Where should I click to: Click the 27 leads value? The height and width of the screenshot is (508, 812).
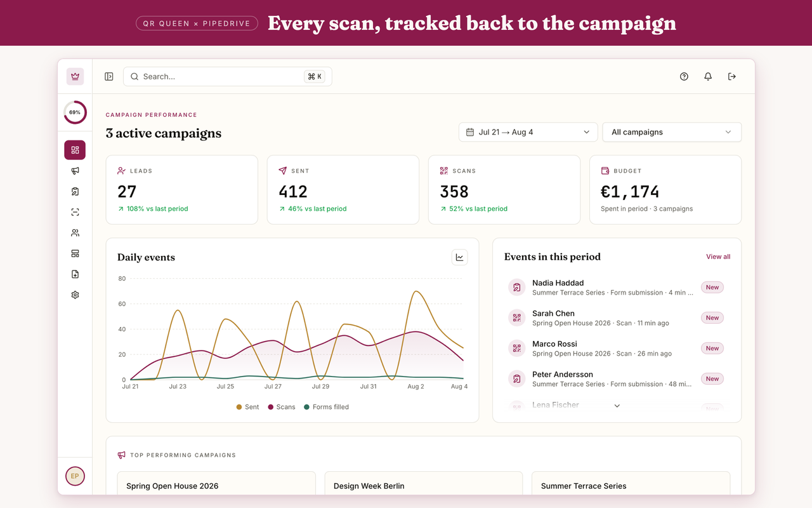tap(127, 192)
